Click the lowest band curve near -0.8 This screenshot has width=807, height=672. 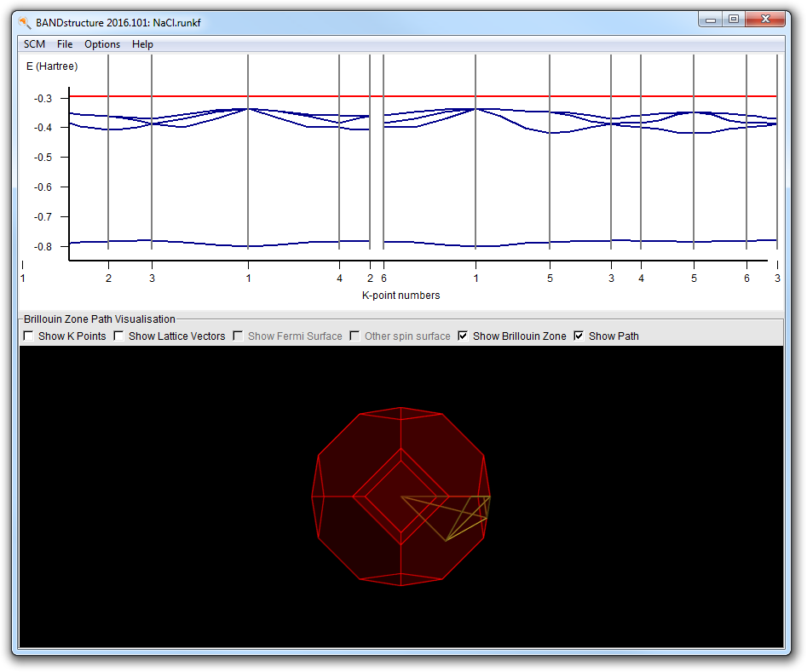pyautogui.click(x=423, y=243)
